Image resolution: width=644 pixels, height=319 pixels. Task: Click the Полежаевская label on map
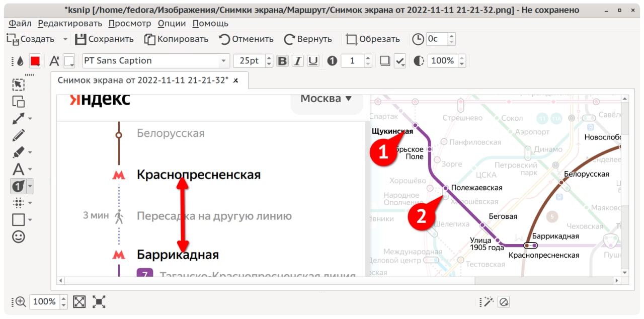(x=476, y=188)
